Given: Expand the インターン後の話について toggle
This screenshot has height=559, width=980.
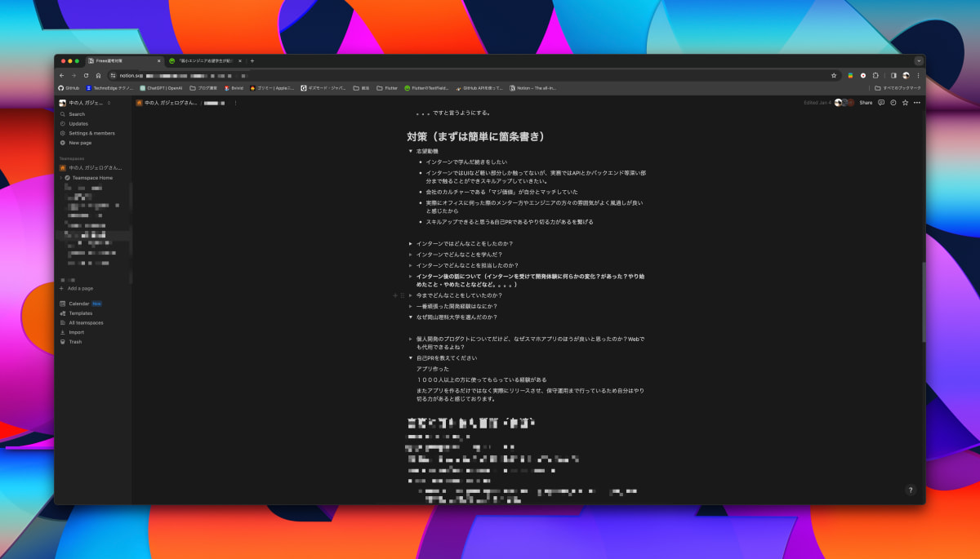Looking at the screenshot, I should (x=411, y=277).
